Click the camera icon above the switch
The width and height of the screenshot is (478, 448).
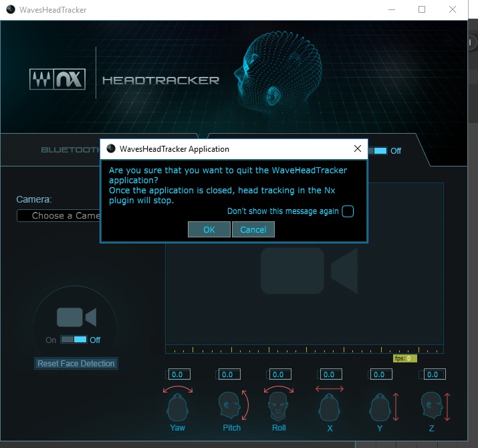point(76,317)
